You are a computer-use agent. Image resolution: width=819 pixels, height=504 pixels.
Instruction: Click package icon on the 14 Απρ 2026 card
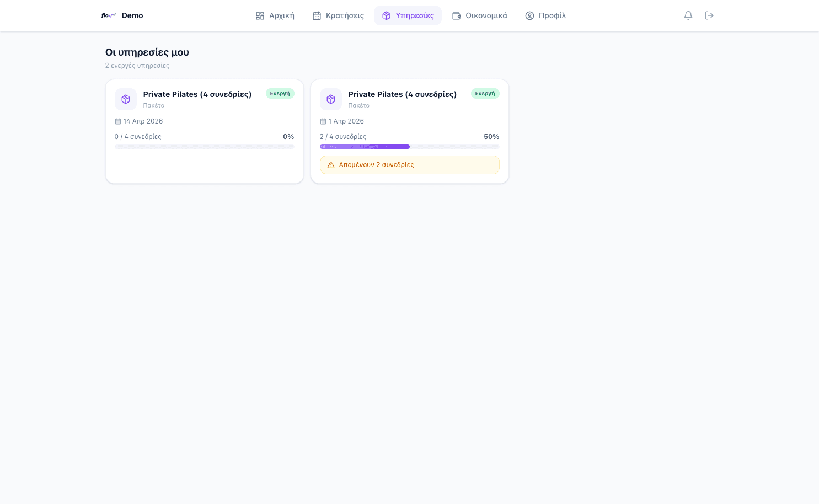(126, 99)
